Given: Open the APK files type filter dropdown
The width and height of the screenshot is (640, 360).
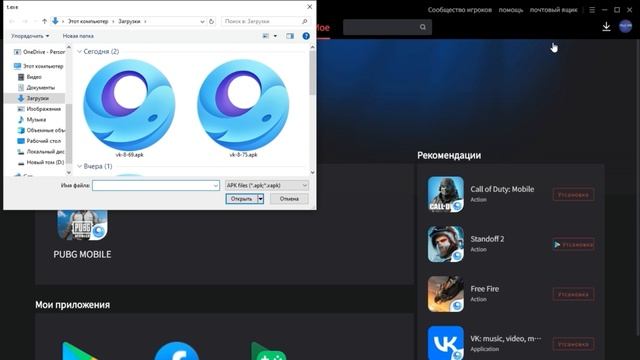Looking at the screenshot, I should coord(267,185).
